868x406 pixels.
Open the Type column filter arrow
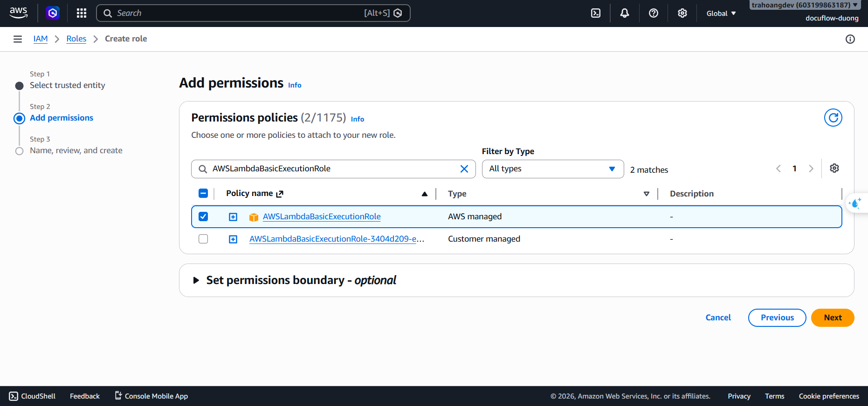tap(647, 194)
